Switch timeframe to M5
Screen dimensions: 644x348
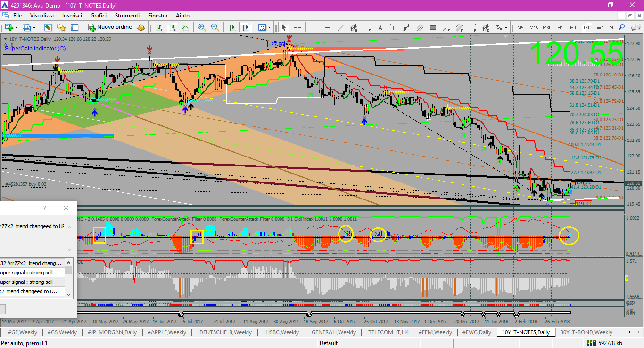(x=520, y=27)
